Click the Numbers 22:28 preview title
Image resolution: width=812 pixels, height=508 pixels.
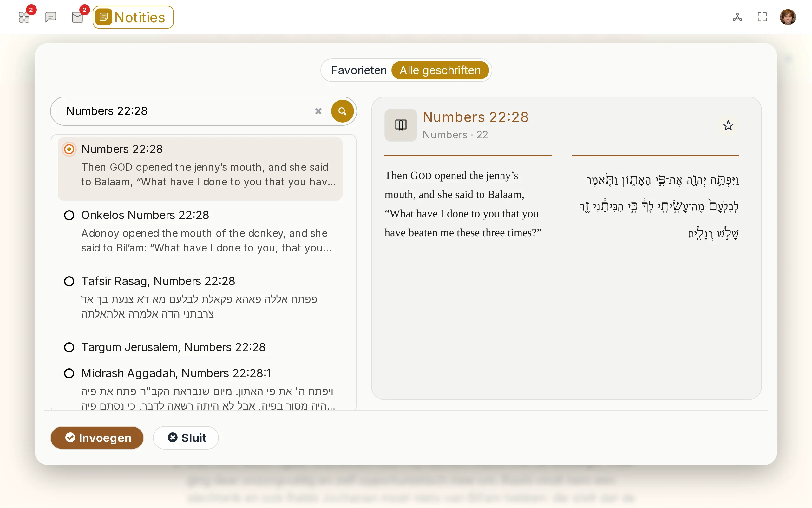475,117
